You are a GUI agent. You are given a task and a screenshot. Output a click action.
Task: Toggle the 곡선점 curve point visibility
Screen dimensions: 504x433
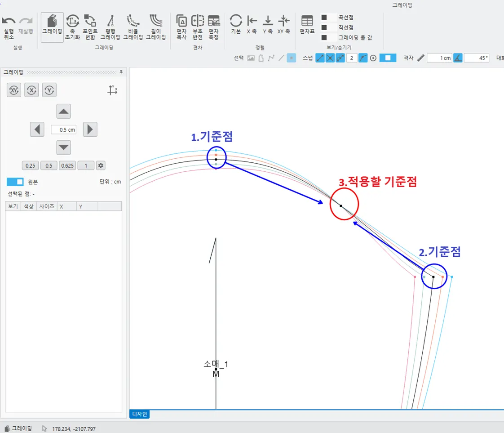324,18
